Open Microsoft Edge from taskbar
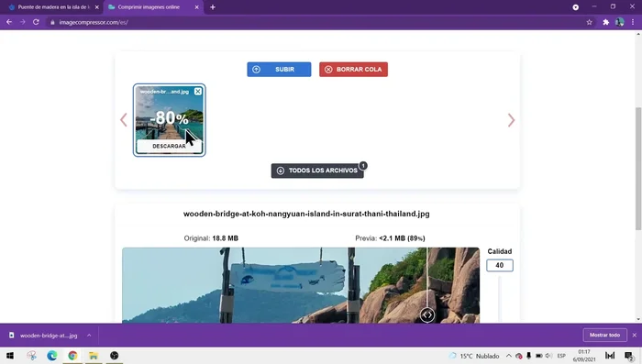 (x=52, y=356)
